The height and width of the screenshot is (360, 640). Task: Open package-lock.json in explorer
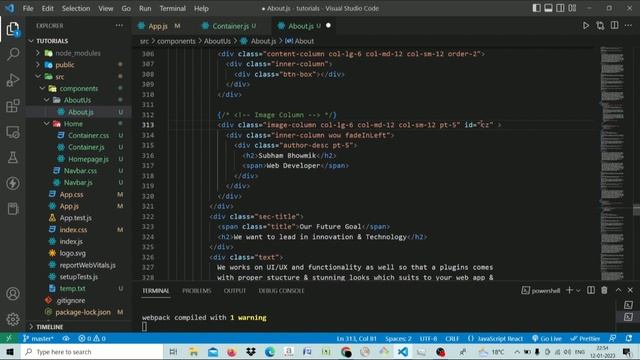point(83,312)
